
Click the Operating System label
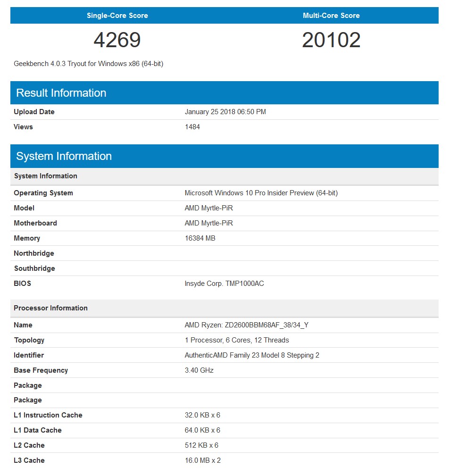point(43,193)
